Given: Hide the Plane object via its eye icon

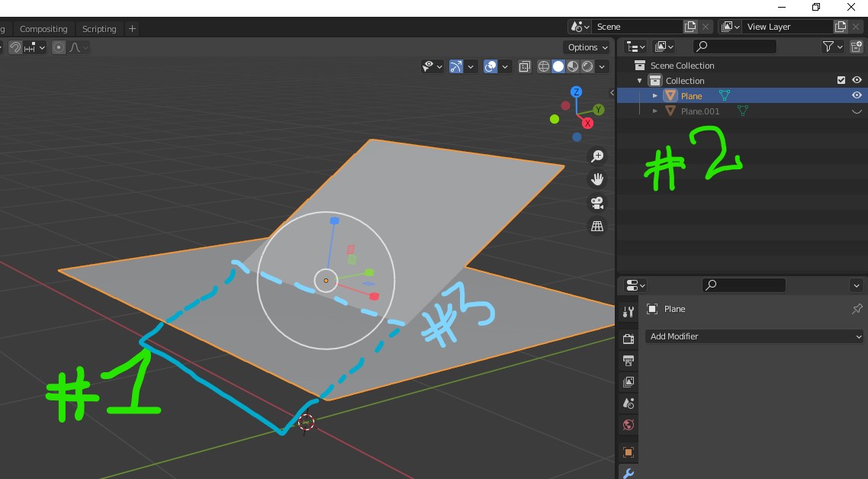Looking at the screenshot, I should pos(857,95).
